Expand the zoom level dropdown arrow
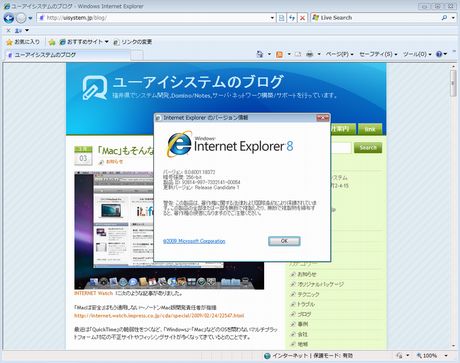Screen dimensions: 460x363 446,356
